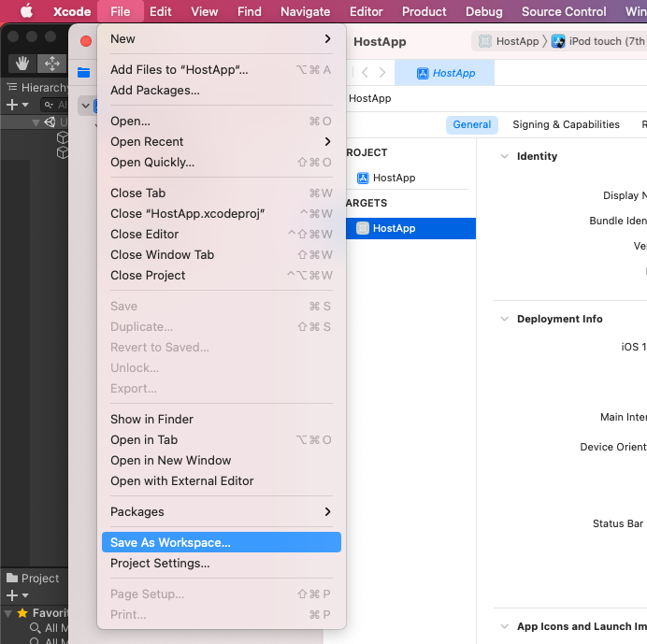Select the HostApp editor tab
Viewport: 647px width, 644px height.
point(445,73)
